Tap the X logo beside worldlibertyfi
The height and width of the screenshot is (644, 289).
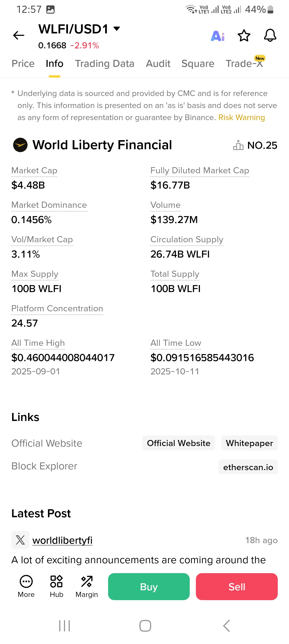[20, 540]
